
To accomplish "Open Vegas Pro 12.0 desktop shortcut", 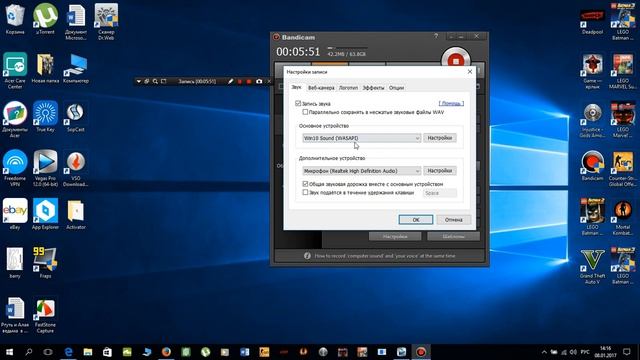I will [45, 168].
